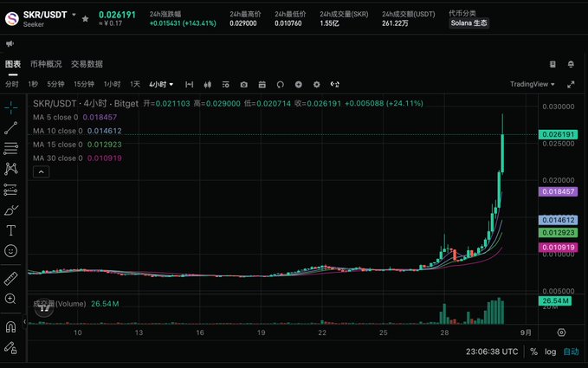
Task: Toggle magnet snap mode
Action: (x=10, y=327)
